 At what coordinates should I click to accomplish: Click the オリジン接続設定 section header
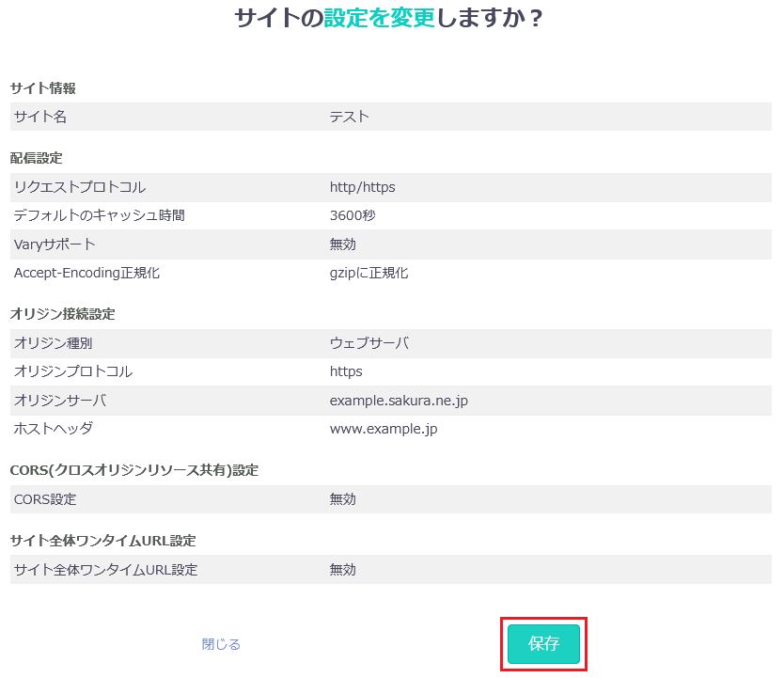coord(63,314)
